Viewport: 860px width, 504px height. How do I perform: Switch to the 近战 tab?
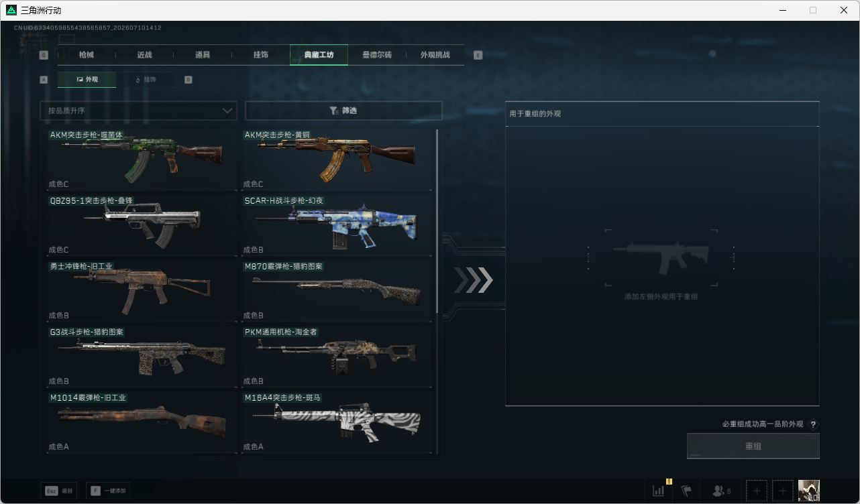144,55
